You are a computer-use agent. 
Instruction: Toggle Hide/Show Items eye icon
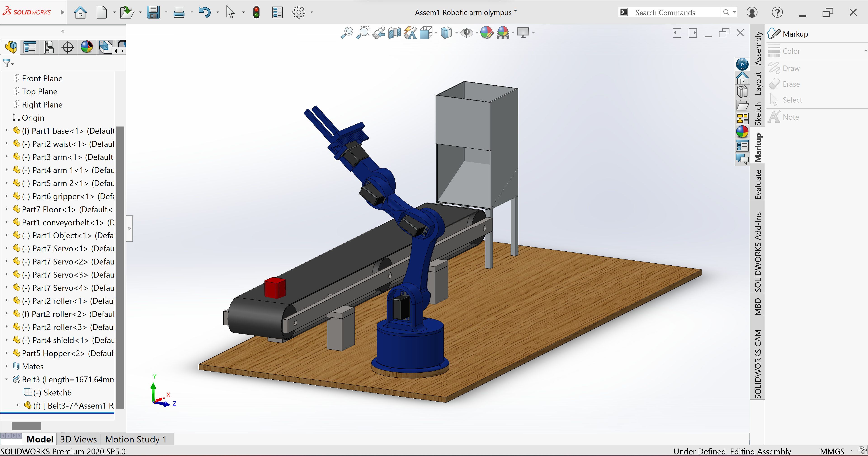coord(467,33)
